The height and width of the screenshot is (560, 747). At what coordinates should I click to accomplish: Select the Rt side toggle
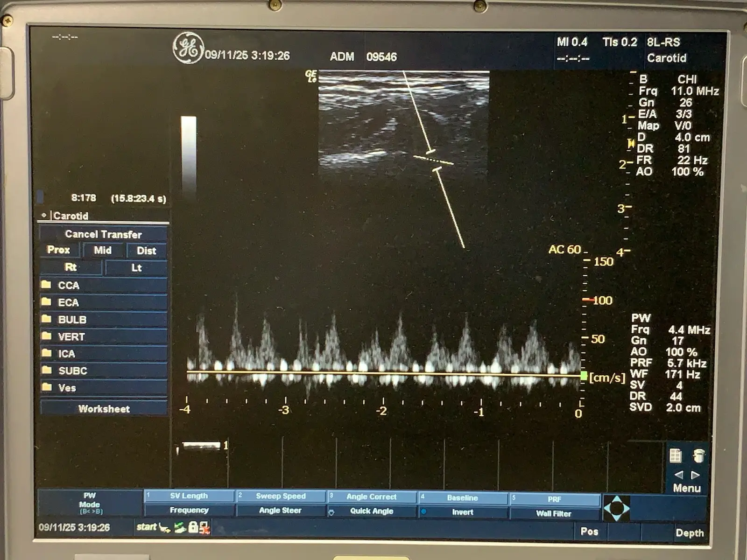point(70,267)
